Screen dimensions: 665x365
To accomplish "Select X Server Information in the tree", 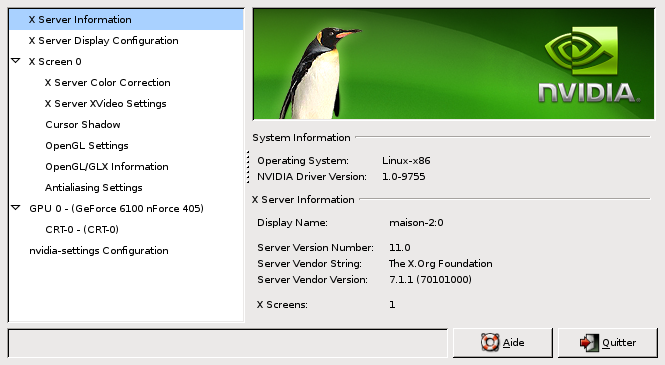I will coord(126,20).
